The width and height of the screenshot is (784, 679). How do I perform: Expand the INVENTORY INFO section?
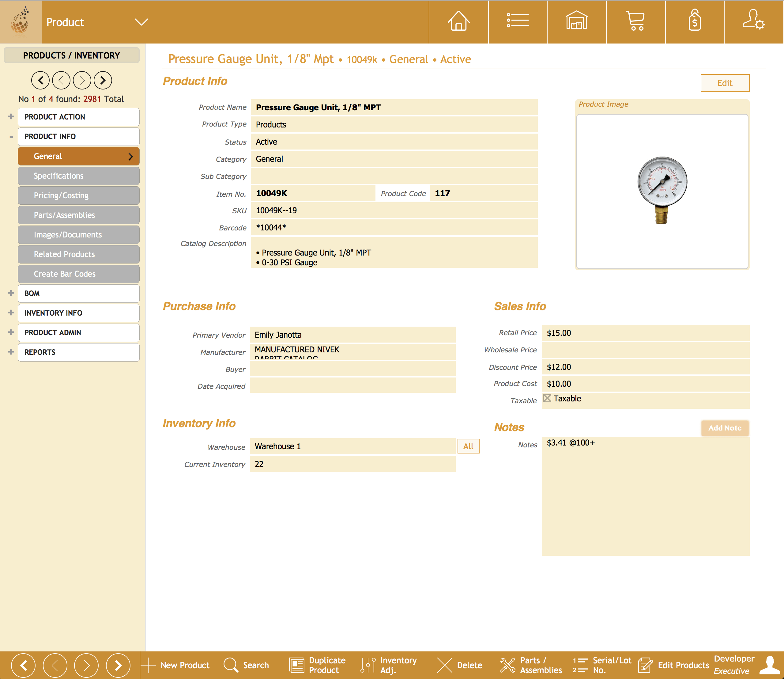coord(11,313)
